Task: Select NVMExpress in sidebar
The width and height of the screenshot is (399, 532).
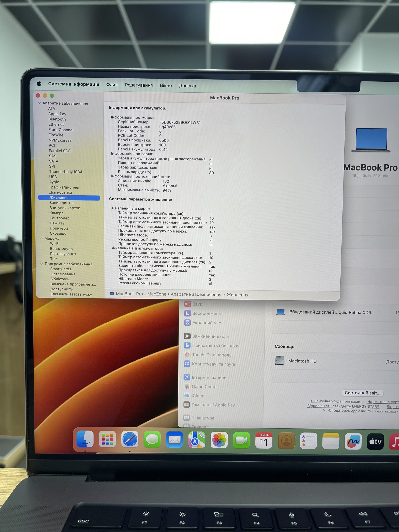Action: pos(60,140)
